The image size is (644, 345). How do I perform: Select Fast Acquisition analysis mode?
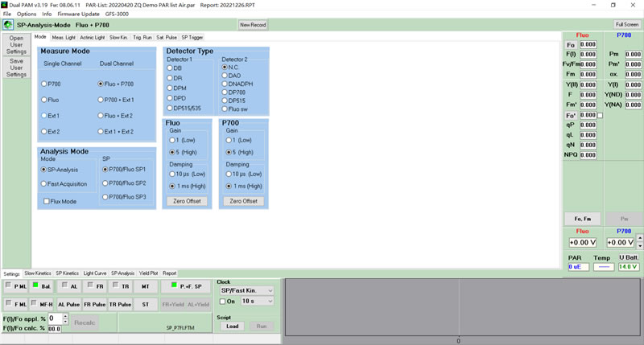coord(44,184)
